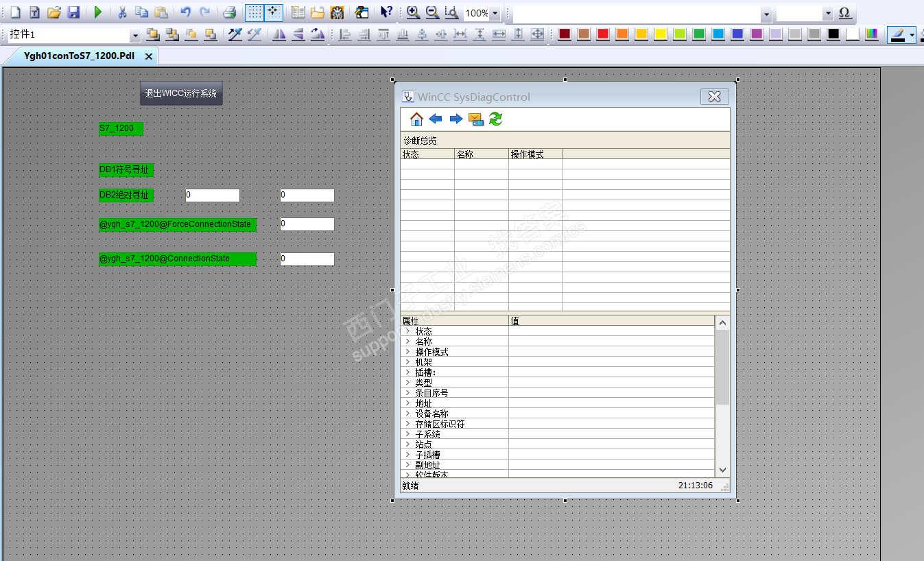Click the input field beside @ygh_s7_1200@ConnectionState

coord(307,259)
